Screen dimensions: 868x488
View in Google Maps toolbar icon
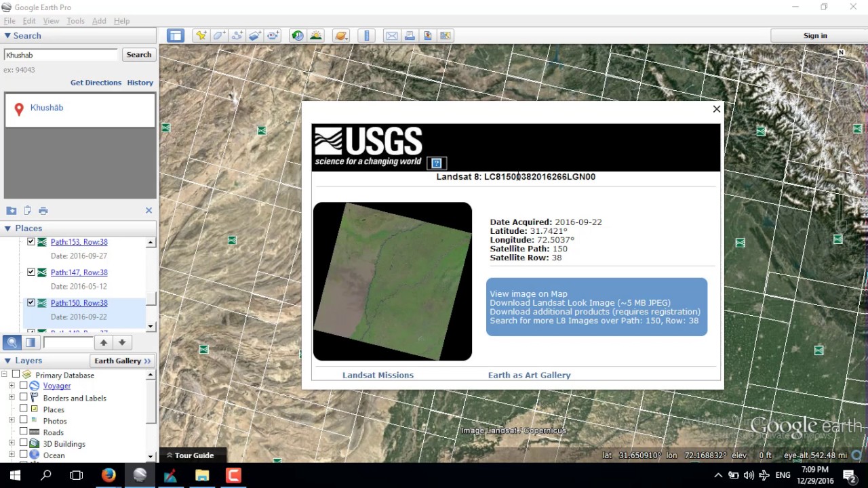[446, 36]
